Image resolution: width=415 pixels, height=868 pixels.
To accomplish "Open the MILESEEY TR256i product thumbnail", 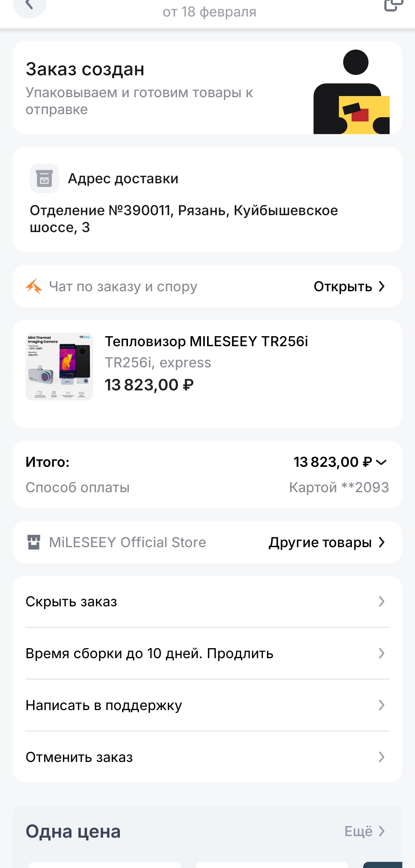I will (59, 367).
